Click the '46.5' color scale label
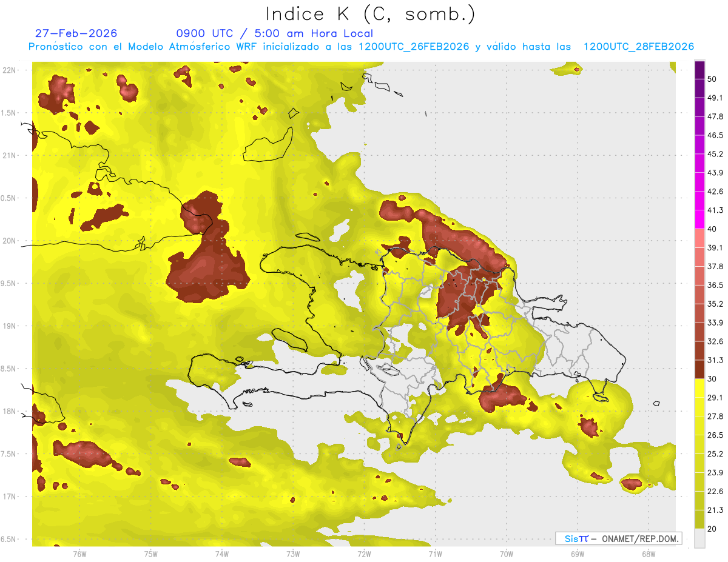The height and width of the screenshot is (562, 728). tap(715, 135)
